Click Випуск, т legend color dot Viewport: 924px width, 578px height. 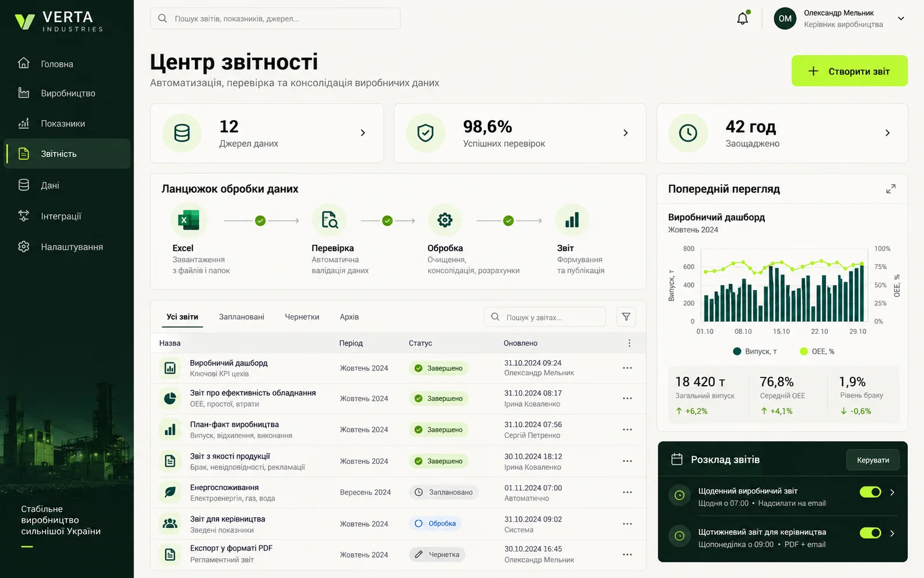point(737,351)
